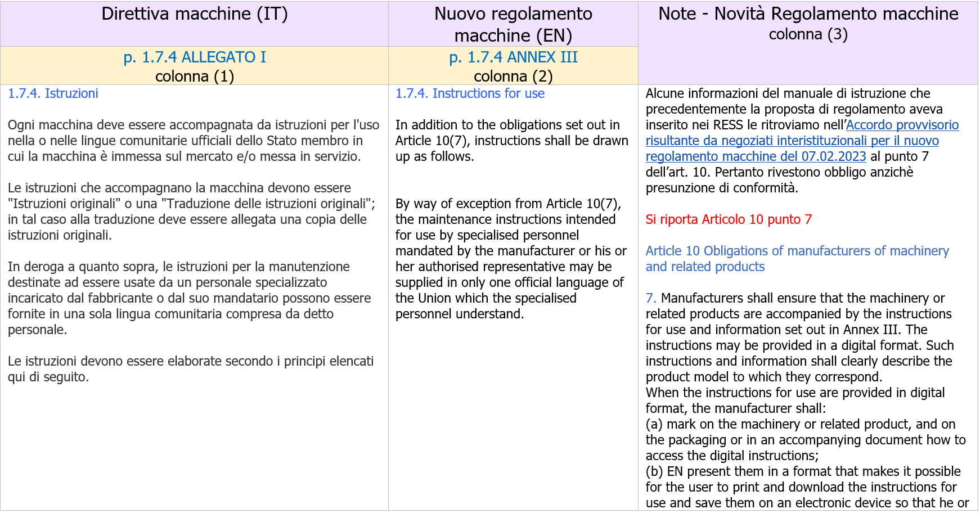Click 'colonna (1)' label
980x513 pixels.
(195, 76)
